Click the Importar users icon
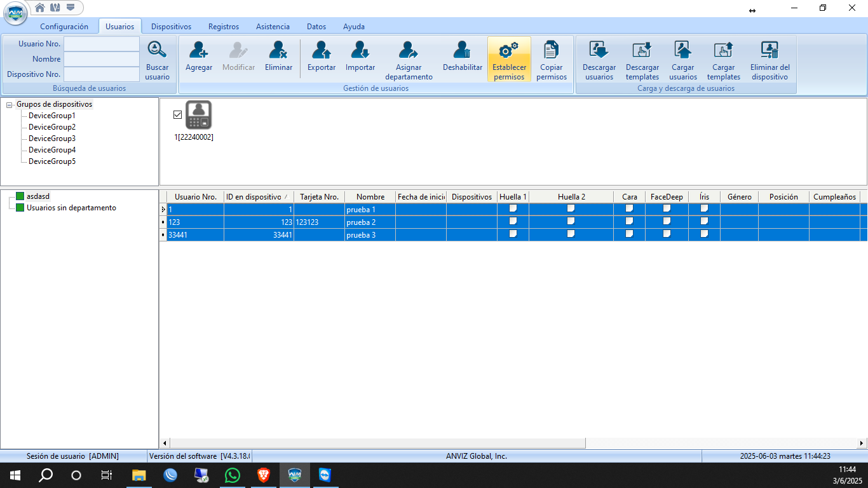This screenshot has width=868, height=488. 360,50
